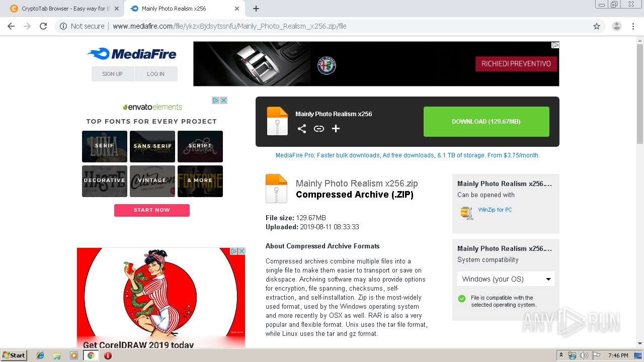Click the red Opera-style taskbar icon

click(x=108, y=355)
